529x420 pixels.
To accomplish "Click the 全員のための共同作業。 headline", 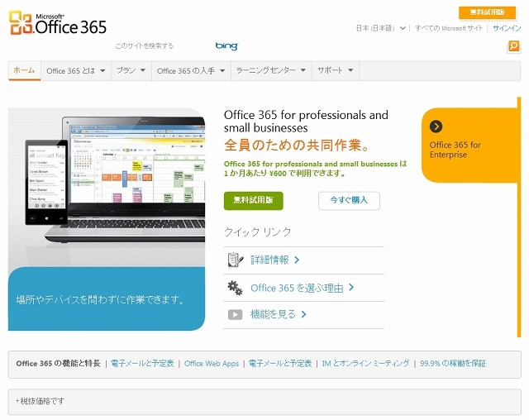I will tap(298, 145).
